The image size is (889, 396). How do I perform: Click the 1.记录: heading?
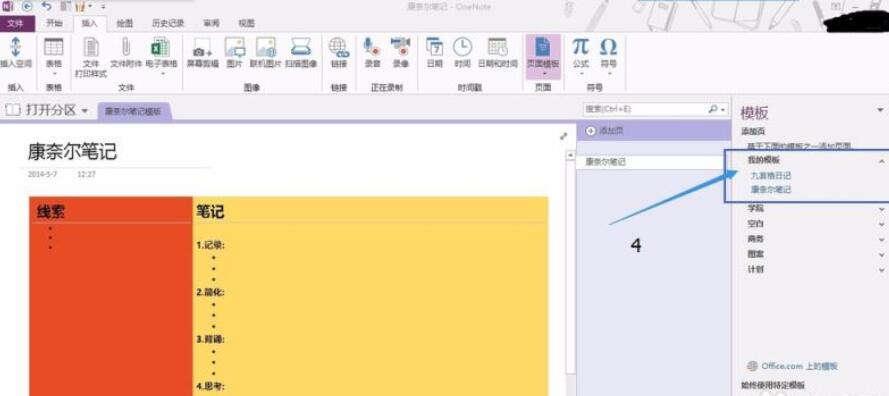[x=210, y=245]
